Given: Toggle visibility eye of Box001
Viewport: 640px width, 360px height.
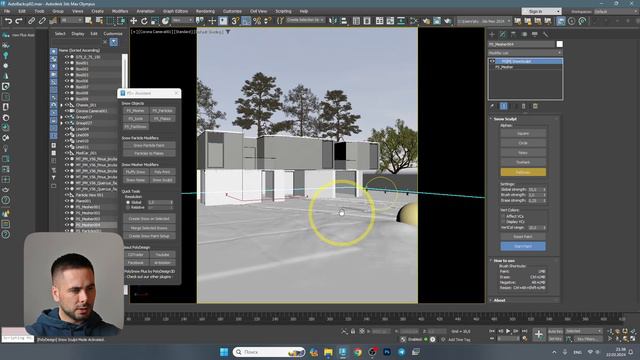Looking at the screenshot, I should (x=67, y=63).
